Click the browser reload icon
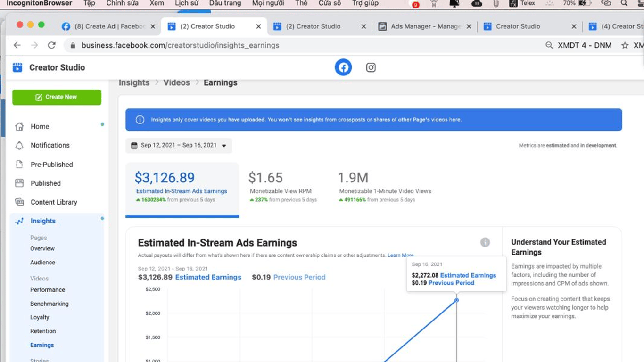The image size is (644, 362). click(x=52, y=45)
